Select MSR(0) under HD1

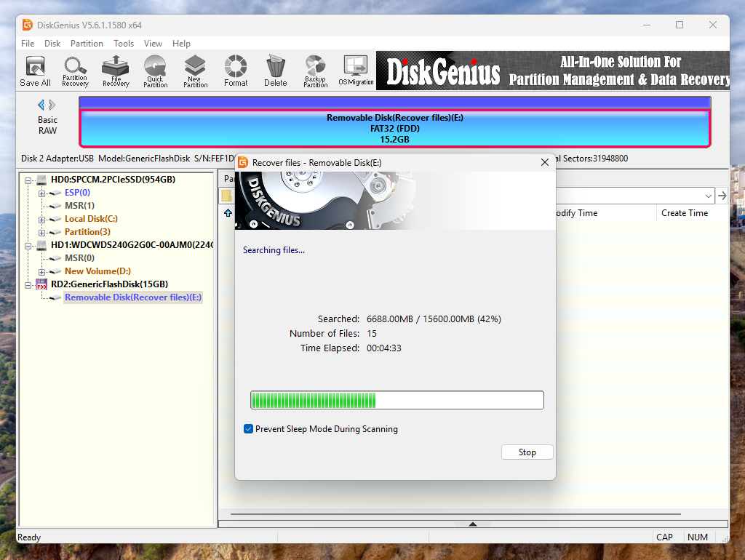(79, 258)
